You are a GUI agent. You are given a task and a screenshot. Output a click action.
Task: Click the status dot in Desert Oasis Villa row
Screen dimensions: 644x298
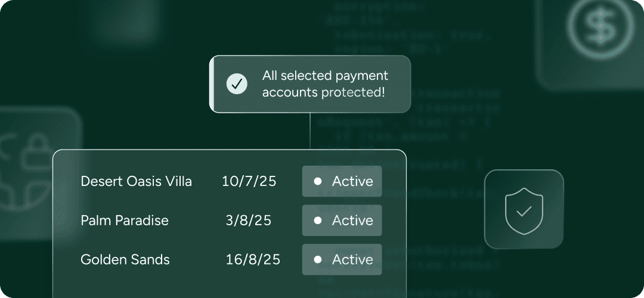pos(318,181)
